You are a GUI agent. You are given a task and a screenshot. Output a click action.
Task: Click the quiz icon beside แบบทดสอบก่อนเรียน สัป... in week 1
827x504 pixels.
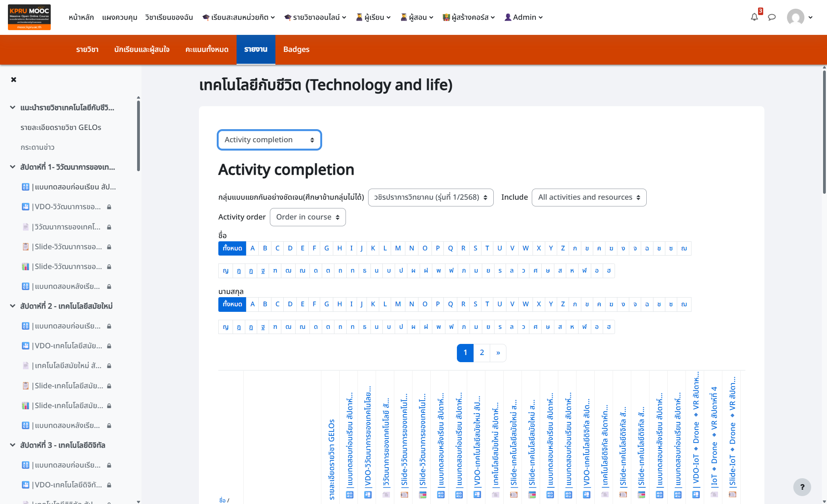[x=25, y=187]
